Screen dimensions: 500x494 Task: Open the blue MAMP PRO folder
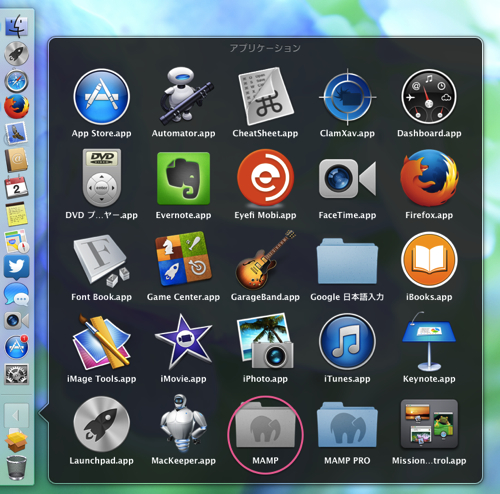pos(347,425)
